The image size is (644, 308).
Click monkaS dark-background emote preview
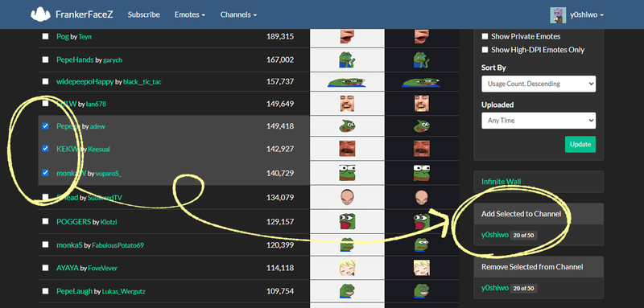[421, 244]
